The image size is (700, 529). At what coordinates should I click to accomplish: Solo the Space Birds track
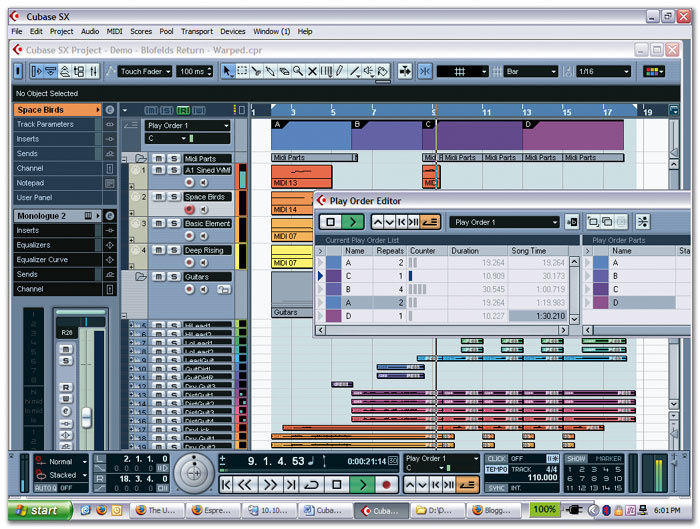pyautogui.click(x=174, y=197)
